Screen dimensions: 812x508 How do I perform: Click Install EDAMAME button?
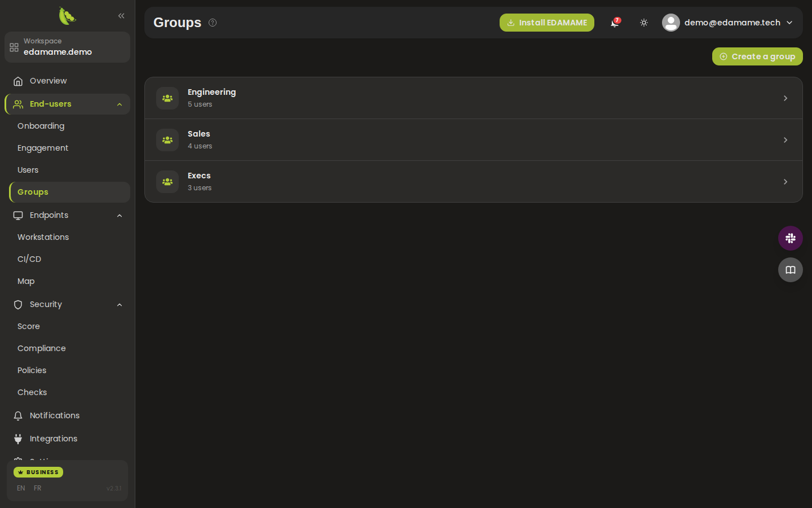click(x=547, y=23)
